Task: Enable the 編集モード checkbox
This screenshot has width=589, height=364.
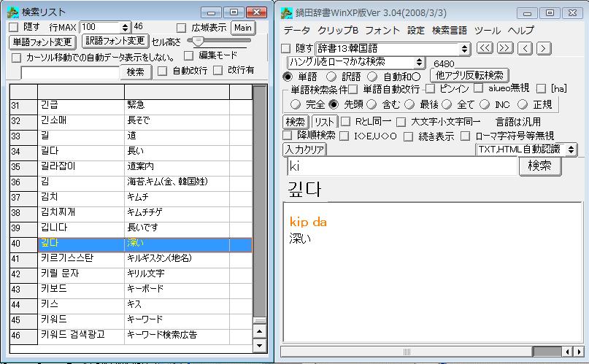Action: click(189, 55)
